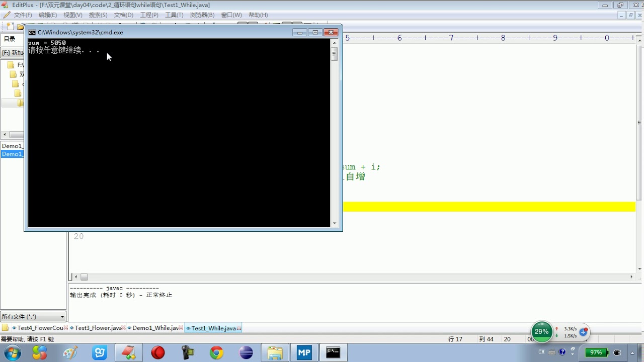Open the blue face-logo app in taskbar
The image size is (644, 362).
point(100,353)
